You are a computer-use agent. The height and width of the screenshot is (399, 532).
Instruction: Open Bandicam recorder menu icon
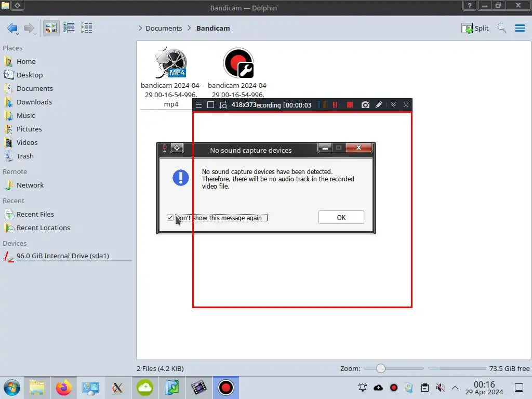coord(199,105)
